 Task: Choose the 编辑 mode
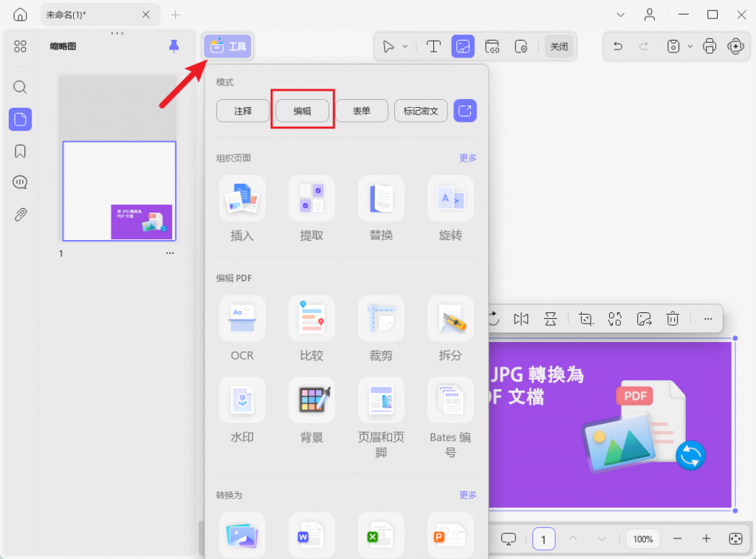(302, 111)
